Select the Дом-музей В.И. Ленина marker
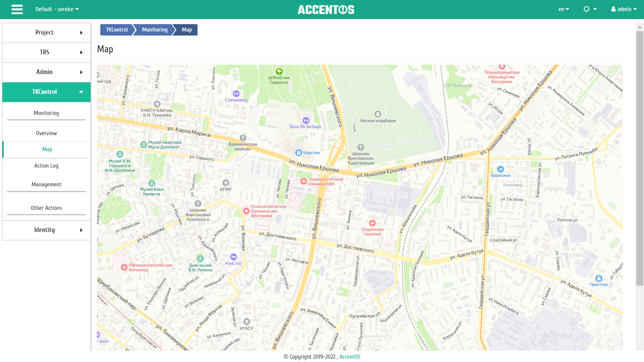The image size is (644, 362). point(200,258)
